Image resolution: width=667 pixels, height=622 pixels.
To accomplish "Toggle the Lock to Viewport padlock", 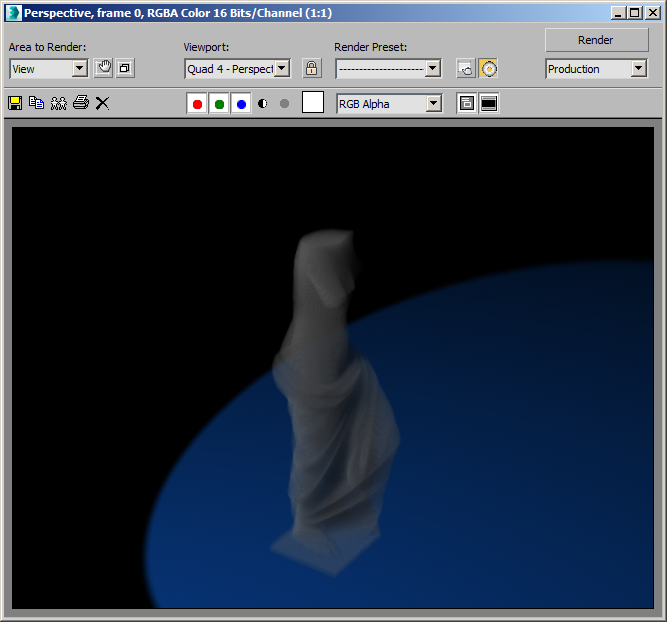I will (x=312, y=68).
